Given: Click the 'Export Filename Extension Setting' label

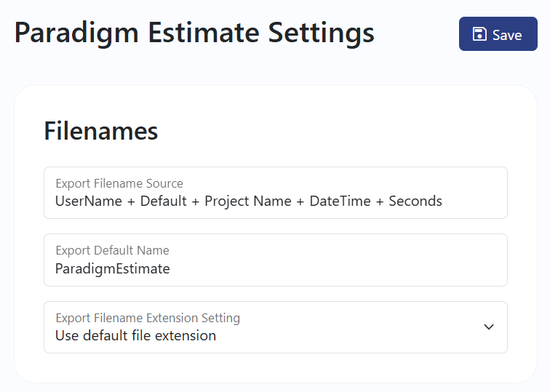Looking at the screenshot, I should [148, 318].
